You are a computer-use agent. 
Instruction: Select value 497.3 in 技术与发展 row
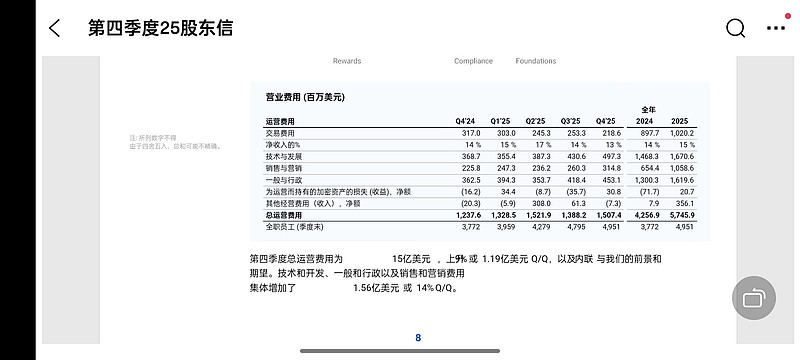tap(612, 157)
